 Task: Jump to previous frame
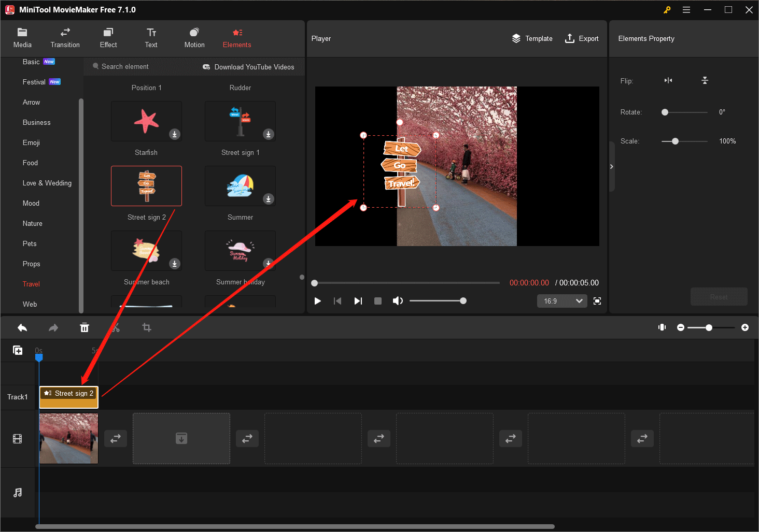tap(338, 301)
